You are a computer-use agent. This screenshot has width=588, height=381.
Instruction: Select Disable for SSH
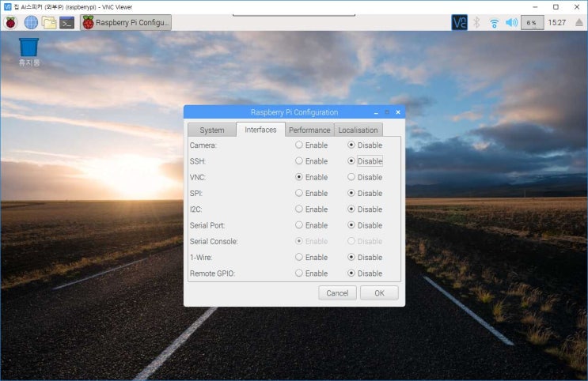pyautogui.click(x=365, y=161)
